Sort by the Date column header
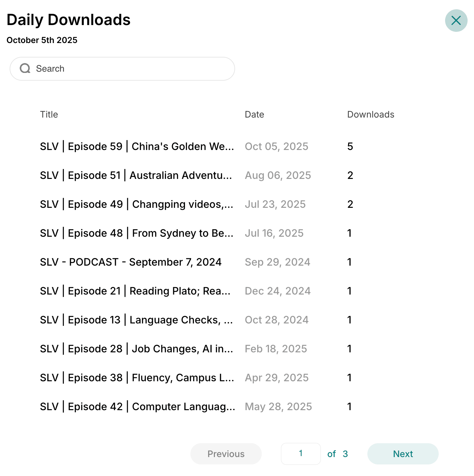The width and height of the screenshot is (474, 476). (x=254, y=115)
